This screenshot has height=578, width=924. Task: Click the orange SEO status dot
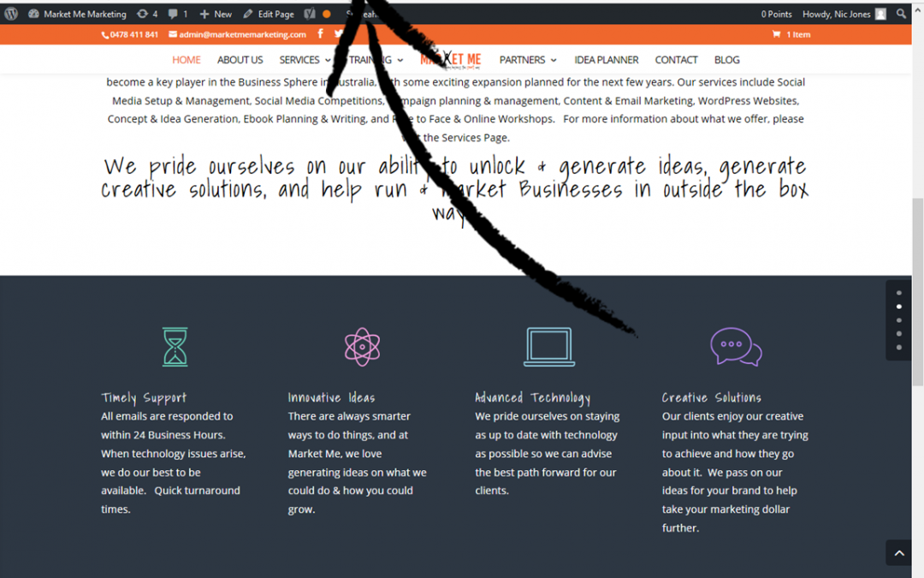(x=327, y=14)
